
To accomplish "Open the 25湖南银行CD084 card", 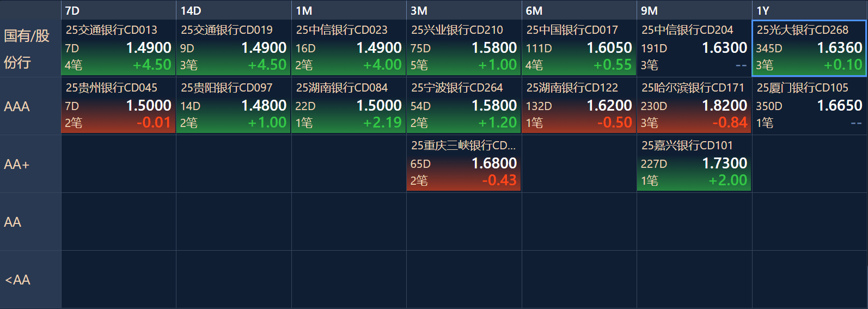I will (349, 106).
